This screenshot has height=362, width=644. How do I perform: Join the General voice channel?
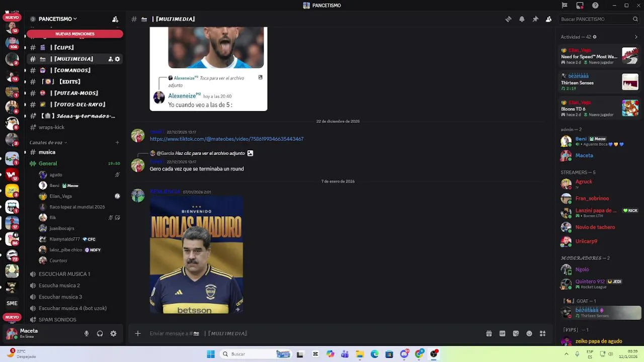tap(74, 163)
